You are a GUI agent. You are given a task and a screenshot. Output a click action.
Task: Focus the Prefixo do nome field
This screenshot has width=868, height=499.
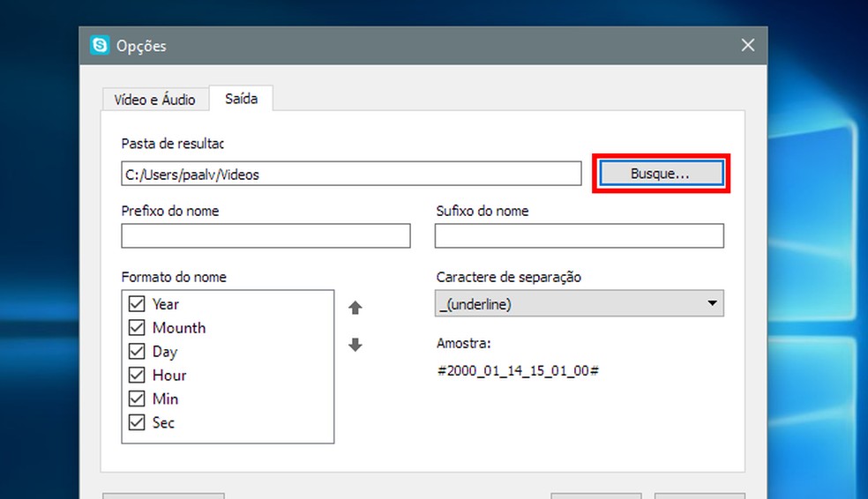pos(266,235)
